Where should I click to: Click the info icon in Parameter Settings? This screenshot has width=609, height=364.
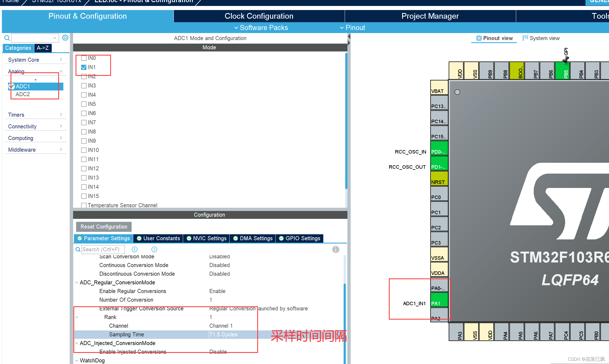coord(336,249)
